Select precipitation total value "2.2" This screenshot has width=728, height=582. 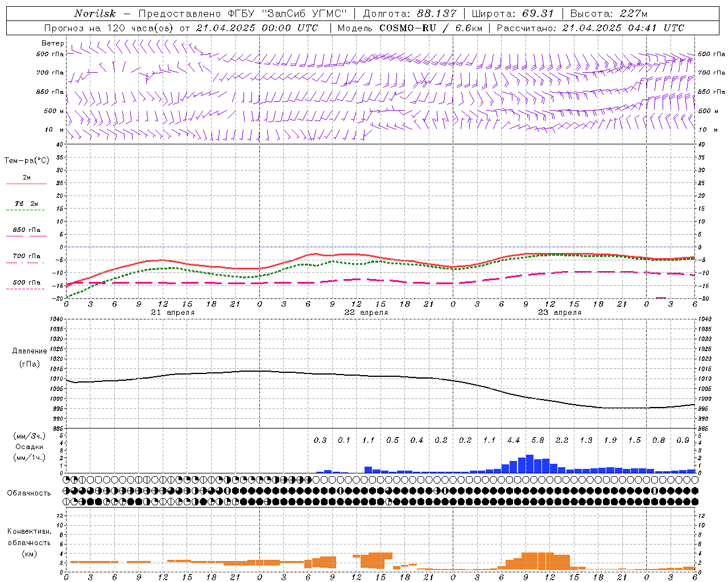562,440
